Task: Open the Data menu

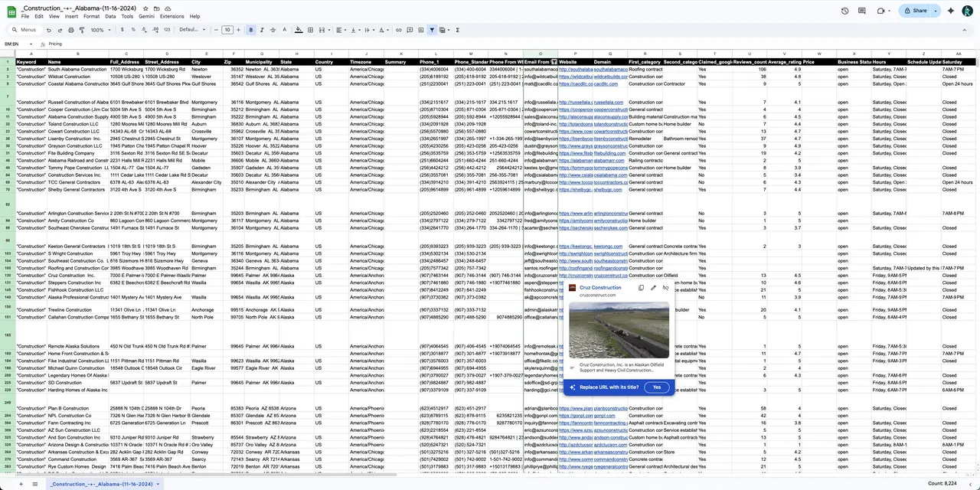Action: [109, 16]
